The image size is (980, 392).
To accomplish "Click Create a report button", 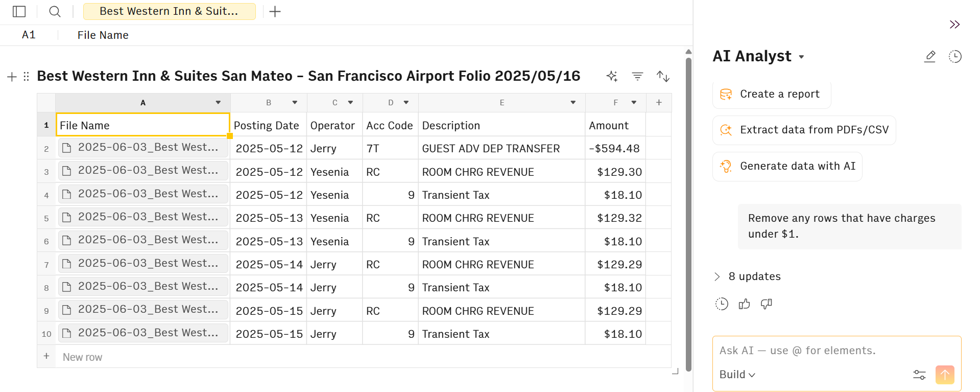I will click(x=771, y=94).
